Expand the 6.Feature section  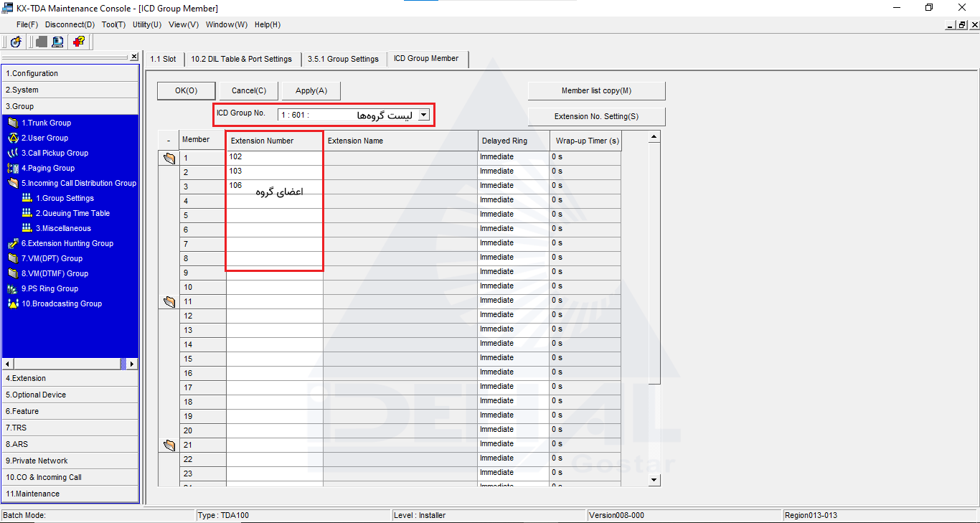click(70, 411)
